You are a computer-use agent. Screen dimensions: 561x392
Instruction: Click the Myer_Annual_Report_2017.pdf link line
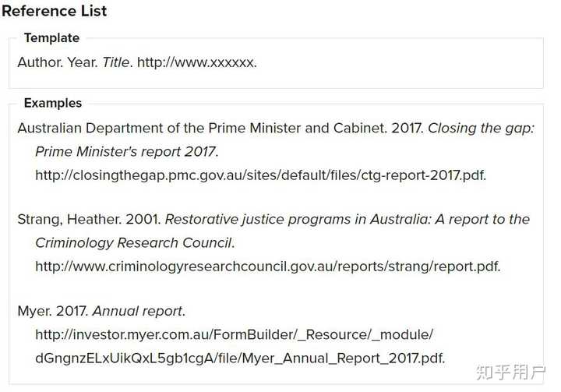pyautogui.click(x=240, y=358)
